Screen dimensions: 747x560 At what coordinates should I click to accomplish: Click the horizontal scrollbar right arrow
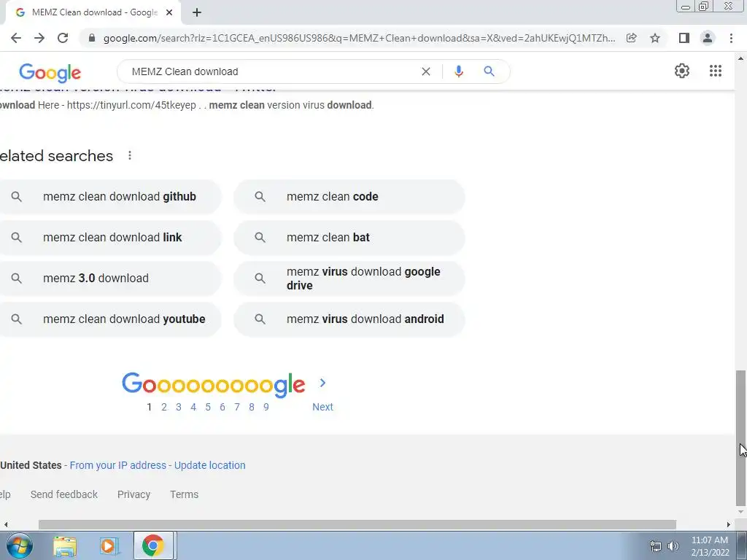(x=729, y=524)
